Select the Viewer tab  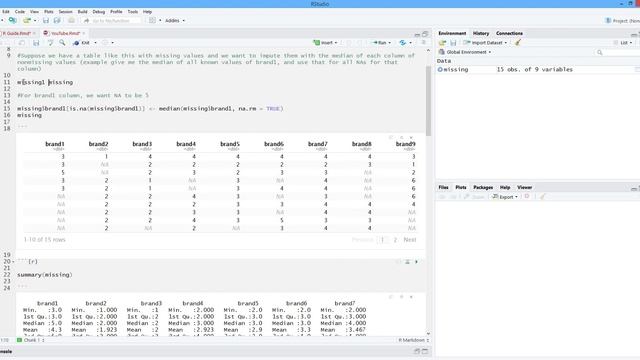coord(524,187)
